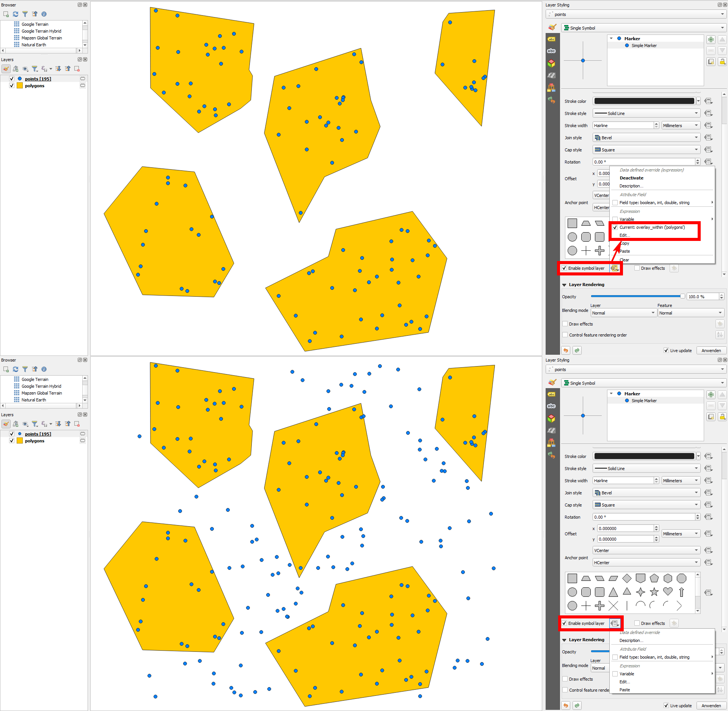Pick the star marker shape
This screenshot has height=711, width=728.
tap(654, 591)
